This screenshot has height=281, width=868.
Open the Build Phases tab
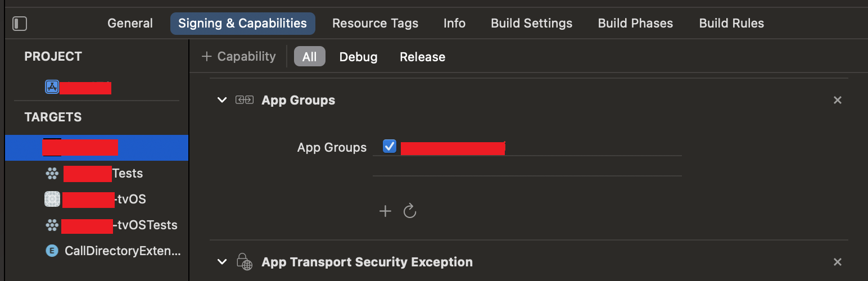(635, 24)
